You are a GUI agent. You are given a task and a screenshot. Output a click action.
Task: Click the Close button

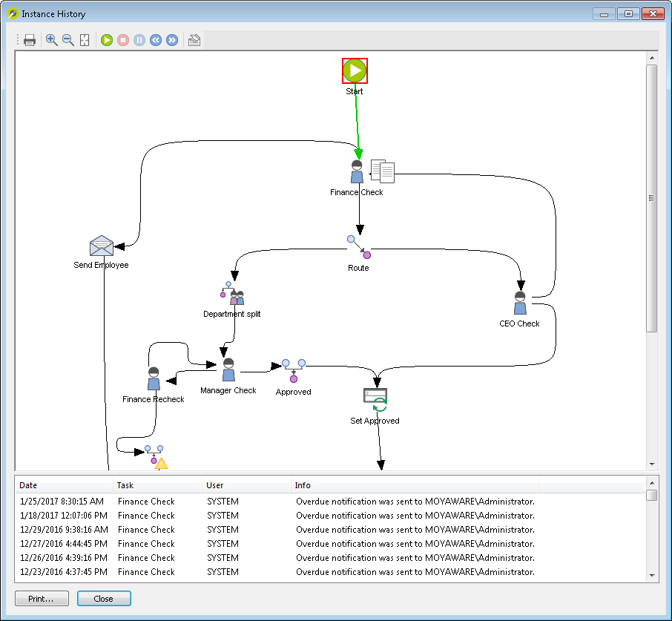[104, 599]
